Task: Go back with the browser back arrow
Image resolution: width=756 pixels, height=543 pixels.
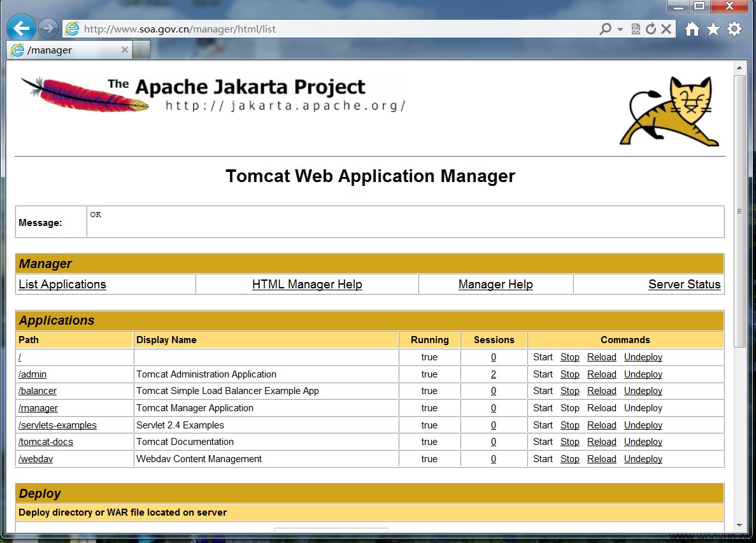Action: (x=21, y=29)
